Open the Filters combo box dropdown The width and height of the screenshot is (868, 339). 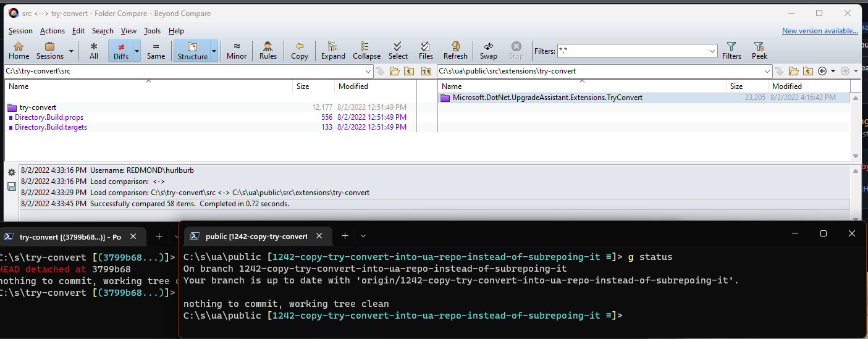712,51
